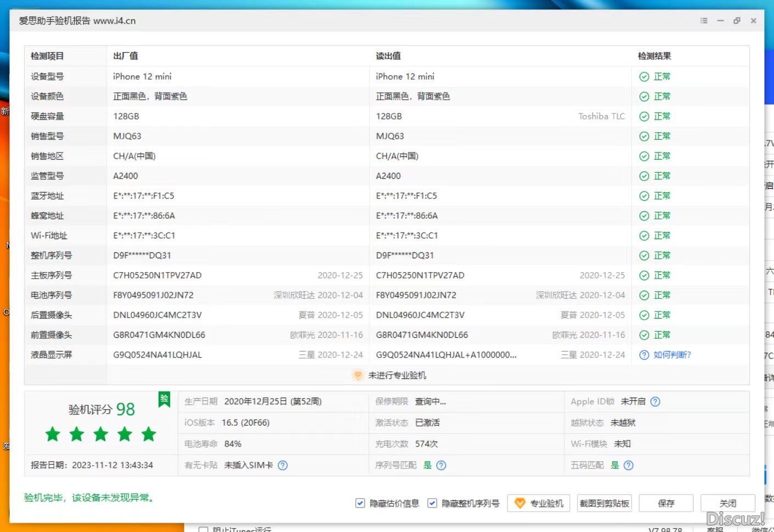
Task: Click the 关闭 button
Action: tap(728, 503)
